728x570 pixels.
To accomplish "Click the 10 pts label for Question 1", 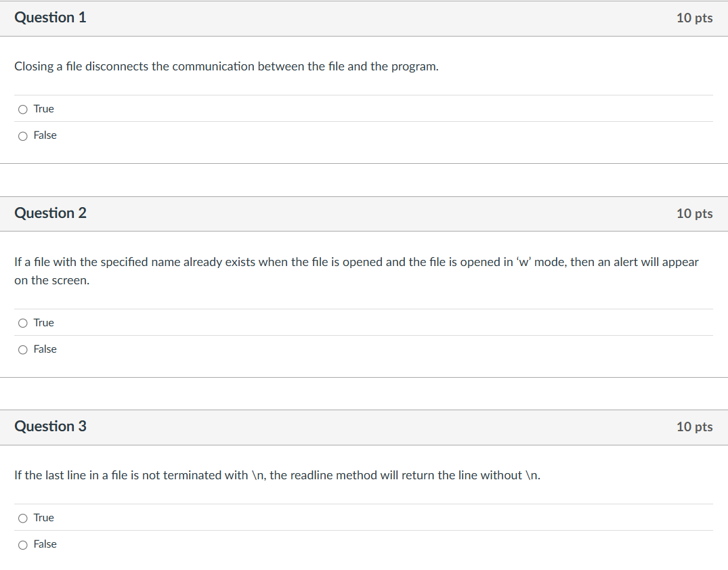I will [x=695, y=18].
